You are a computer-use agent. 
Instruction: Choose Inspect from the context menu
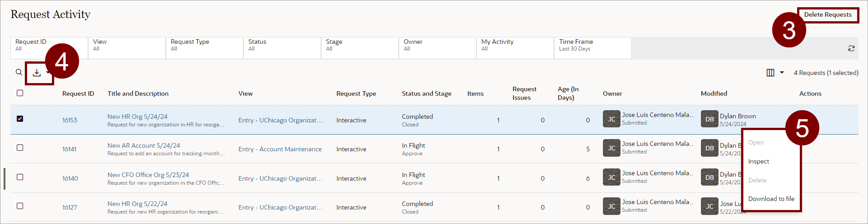pos(758,162)
